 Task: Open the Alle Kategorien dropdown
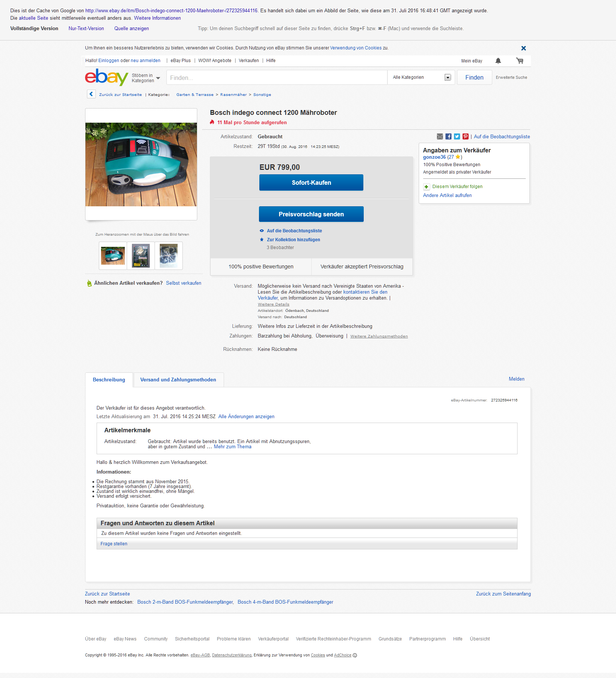point(421,77)
